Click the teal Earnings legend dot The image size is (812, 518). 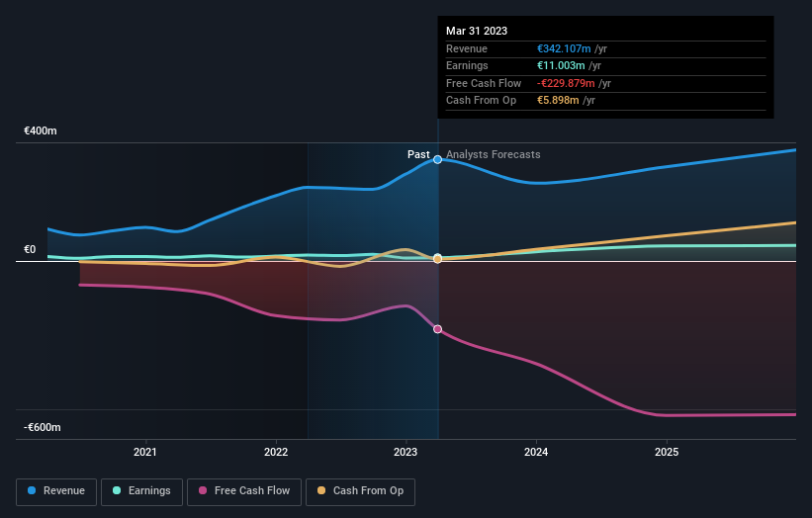(117, 490)
